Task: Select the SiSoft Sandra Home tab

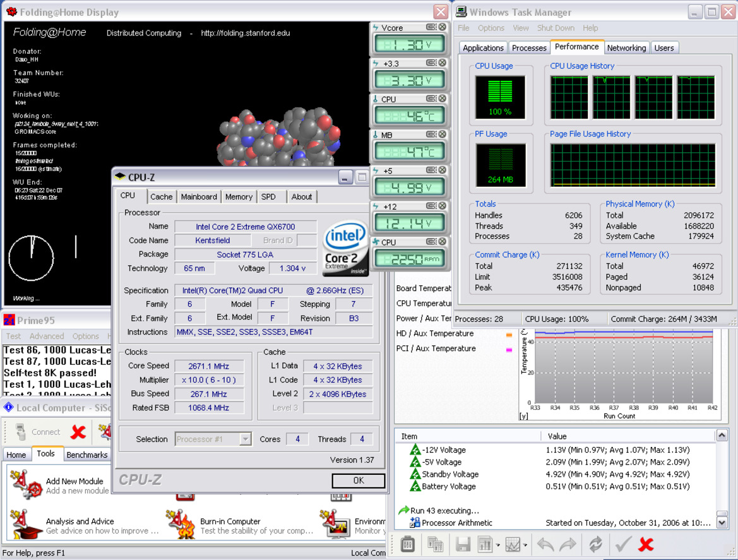Action: click(16, 455)
